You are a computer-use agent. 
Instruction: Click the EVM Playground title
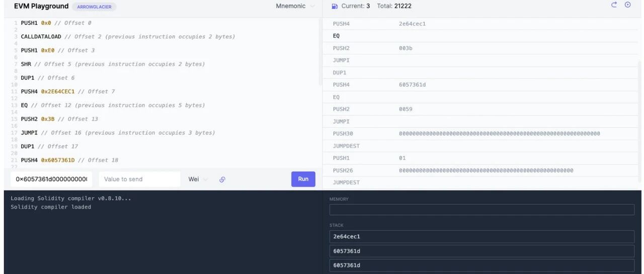click(41, 6)
